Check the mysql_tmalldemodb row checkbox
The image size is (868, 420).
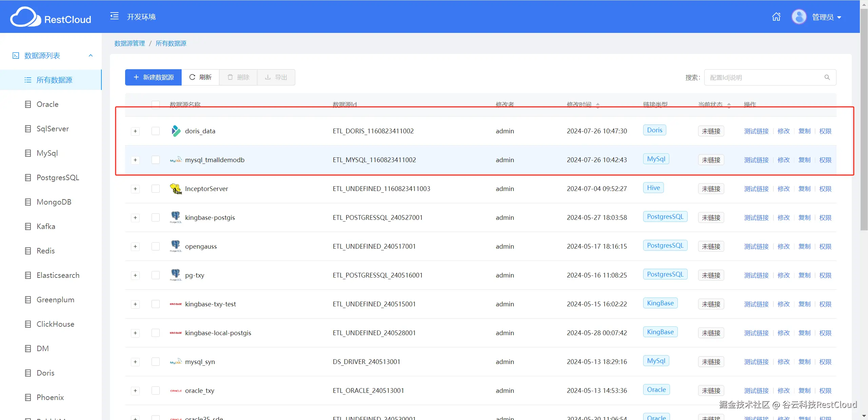156,160
